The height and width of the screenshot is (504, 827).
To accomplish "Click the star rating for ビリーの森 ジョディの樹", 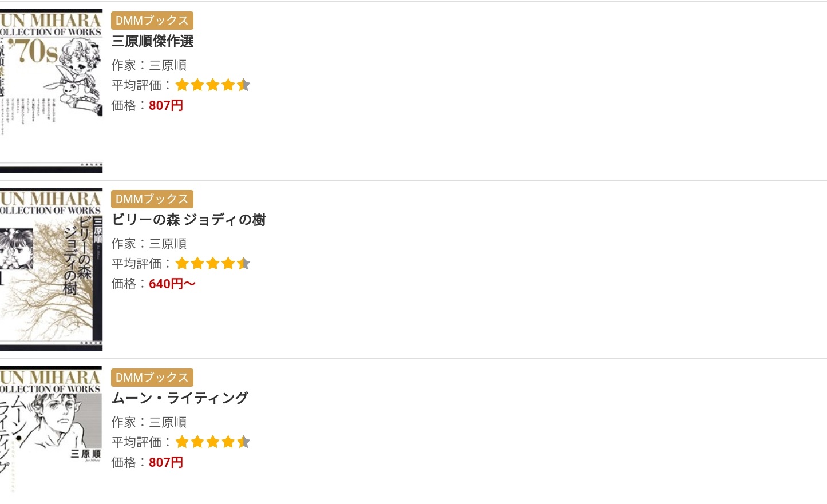I will click(212, 264).
